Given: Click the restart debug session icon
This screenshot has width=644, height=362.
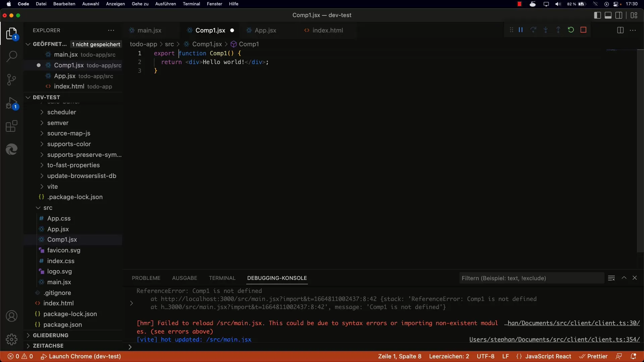Looking at the screenshot, I should coord(571,30).
